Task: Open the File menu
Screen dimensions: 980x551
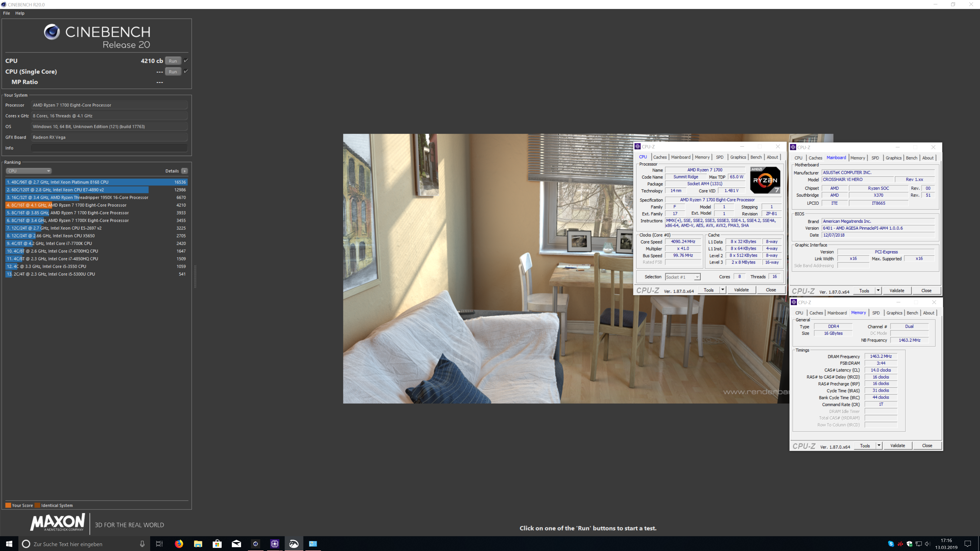Action: (x=6, y=13)
